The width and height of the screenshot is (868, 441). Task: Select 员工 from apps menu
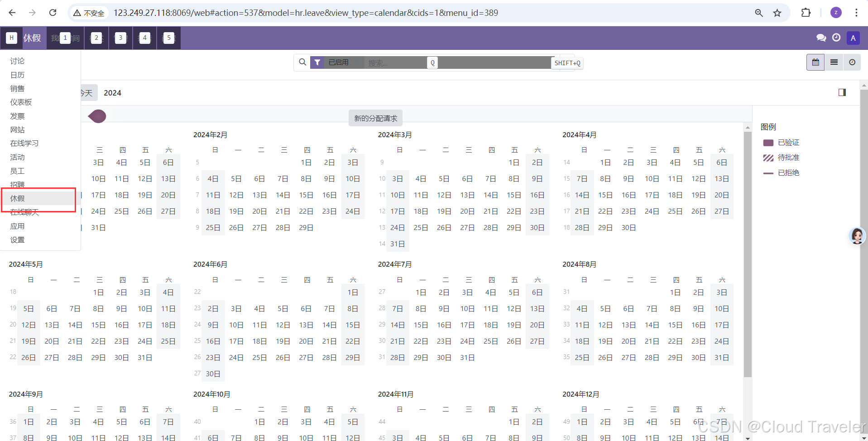click(17, 171)
